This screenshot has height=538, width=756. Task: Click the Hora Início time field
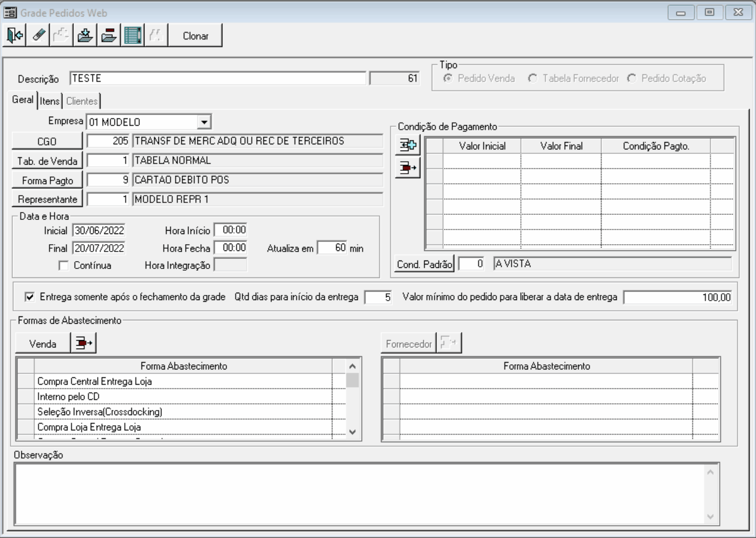click(x=231, y=230)
